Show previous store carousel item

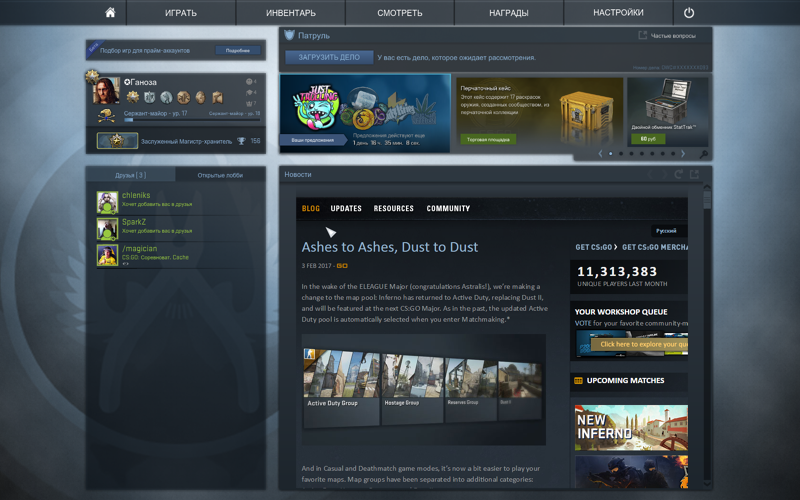click(x=600, y=154)
